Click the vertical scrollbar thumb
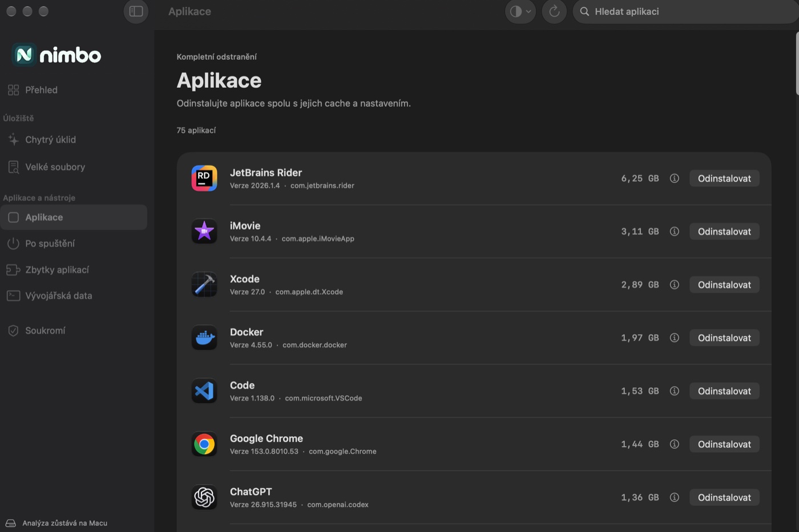Viewport: 799px width, 532px height. 797,63
